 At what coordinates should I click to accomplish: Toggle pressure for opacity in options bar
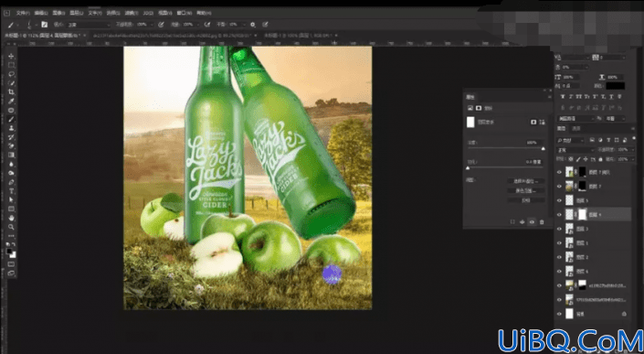(x=161, y=25)
